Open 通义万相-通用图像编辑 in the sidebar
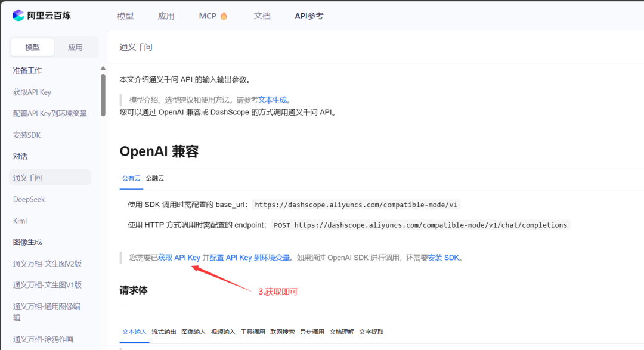This screenshot has width=644, height=350. pos(47,312)
